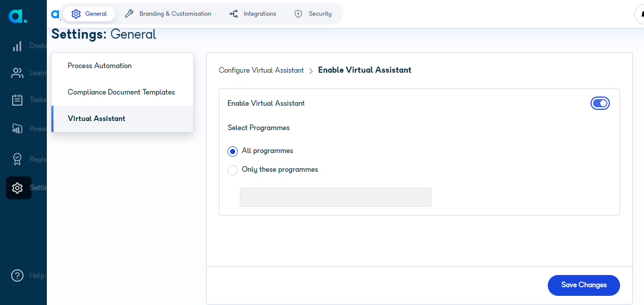Open the Branding & Customisation tab
The image size is (644, 305).
(168, 14)
